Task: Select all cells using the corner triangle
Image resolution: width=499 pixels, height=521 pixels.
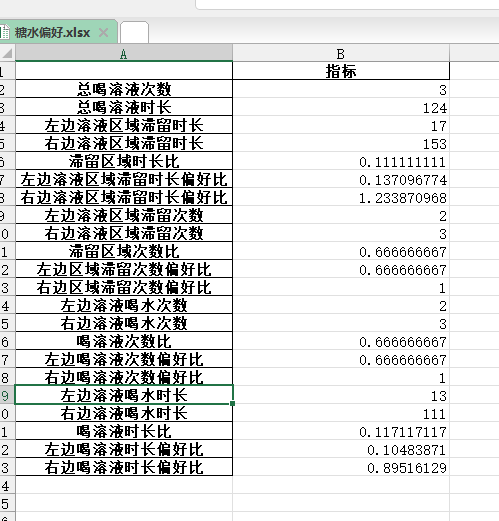Action: click(x=7, y=53)
